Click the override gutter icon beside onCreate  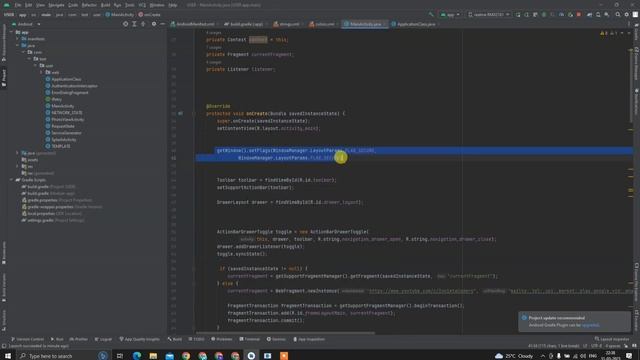(180, 113)
